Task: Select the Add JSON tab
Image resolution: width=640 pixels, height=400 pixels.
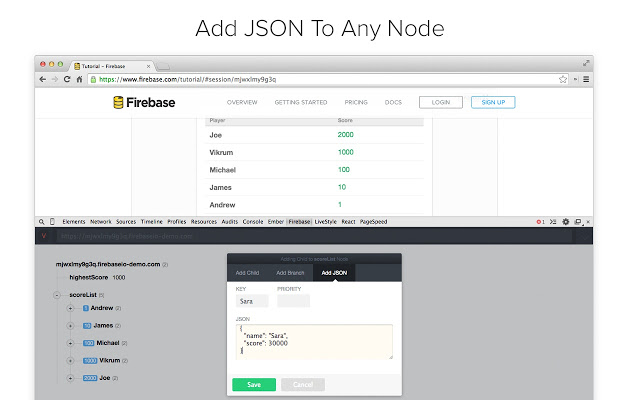Action: (334, 273)
